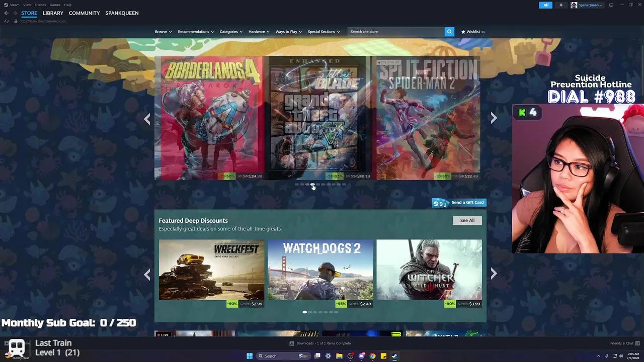Expand the Ways to Play dropdown

pyautogui.click(x=289, y=32)
